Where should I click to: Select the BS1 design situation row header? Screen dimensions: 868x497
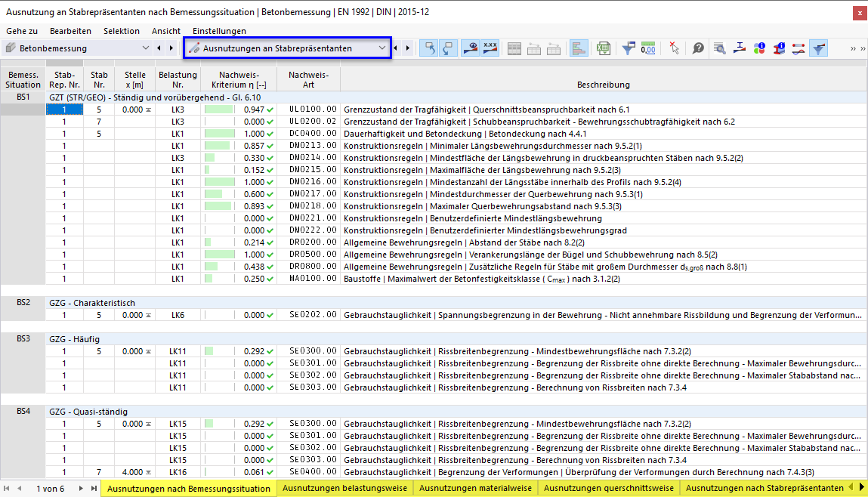pyautogui.click(x=23, y=97)
